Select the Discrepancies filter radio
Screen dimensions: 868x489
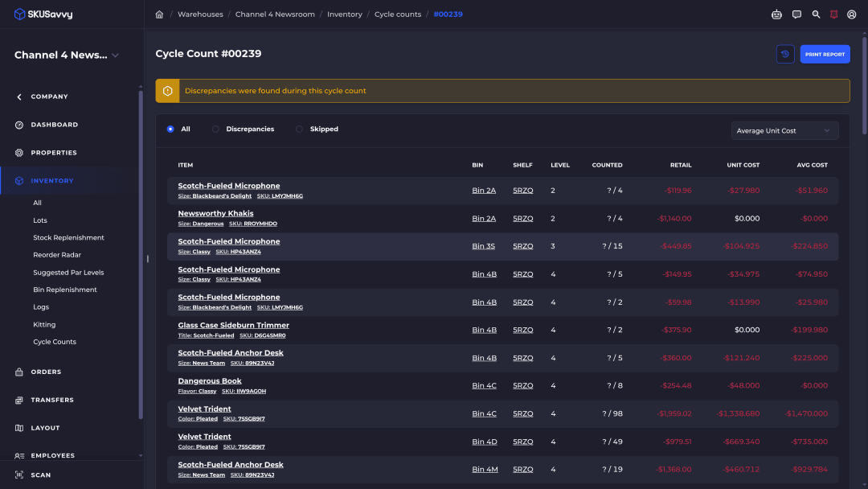(215, 129)
